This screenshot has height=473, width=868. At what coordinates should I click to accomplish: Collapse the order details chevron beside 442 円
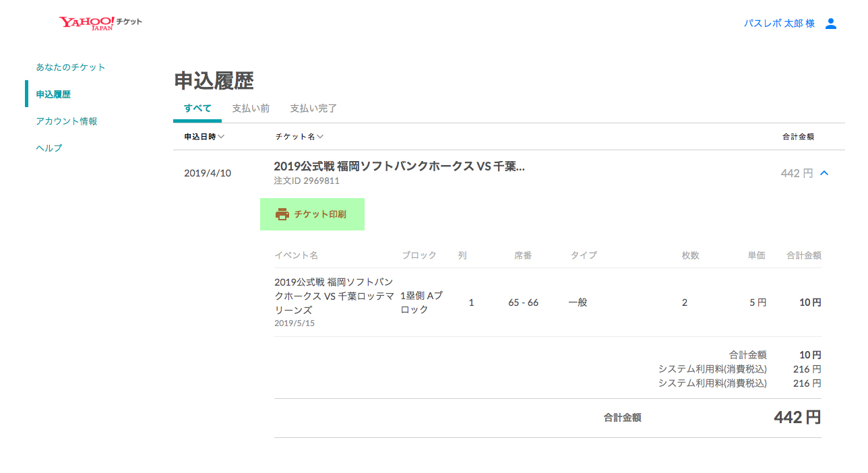pyautogui.click(x=824, y=173)
